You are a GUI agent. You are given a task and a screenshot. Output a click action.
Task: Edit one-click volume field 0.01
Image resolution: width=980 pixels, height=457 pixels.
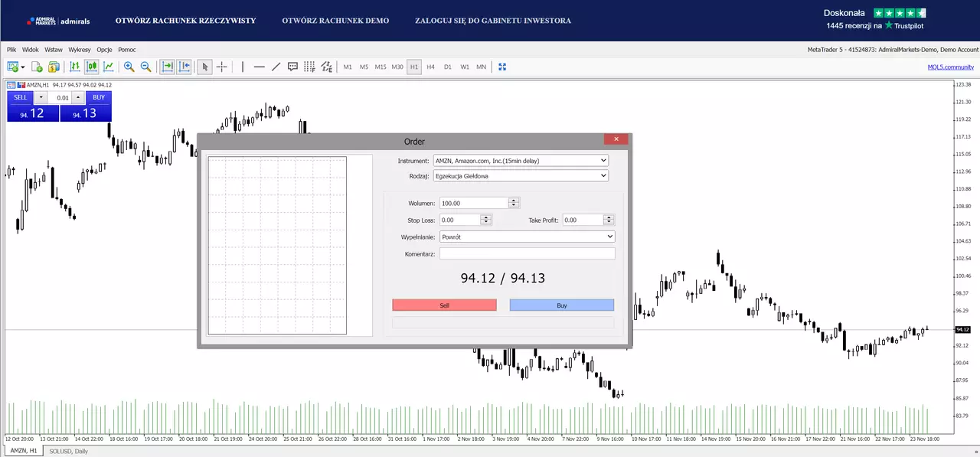60,97
